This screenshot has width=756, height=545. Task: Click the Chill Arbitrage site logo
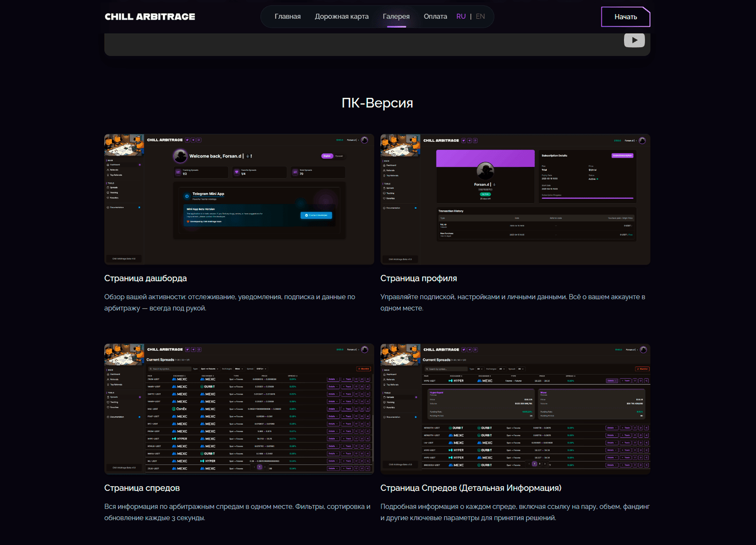tap(150, 17)
